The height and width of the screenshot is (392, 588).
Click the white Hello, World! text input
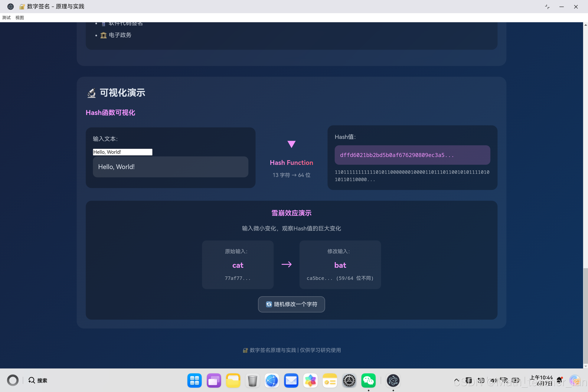coord(122,152)
